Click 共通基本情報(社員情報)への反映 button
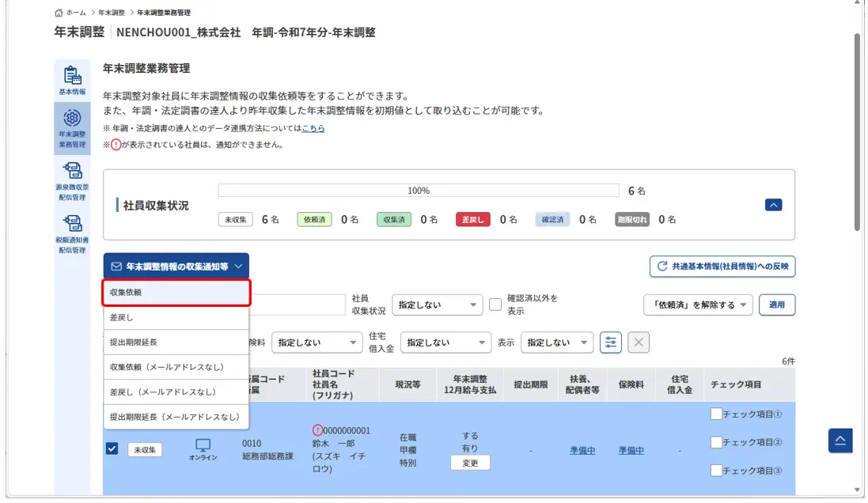Screen dimensions: 868x503 pyautogui.click(x=722, y=267)
